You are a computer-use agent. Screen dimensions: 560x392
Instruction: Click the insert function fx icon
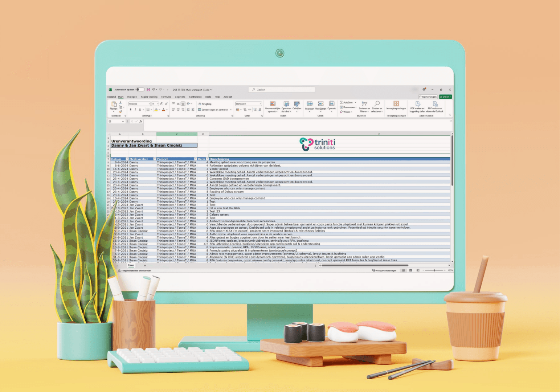[x=140, y=122]
